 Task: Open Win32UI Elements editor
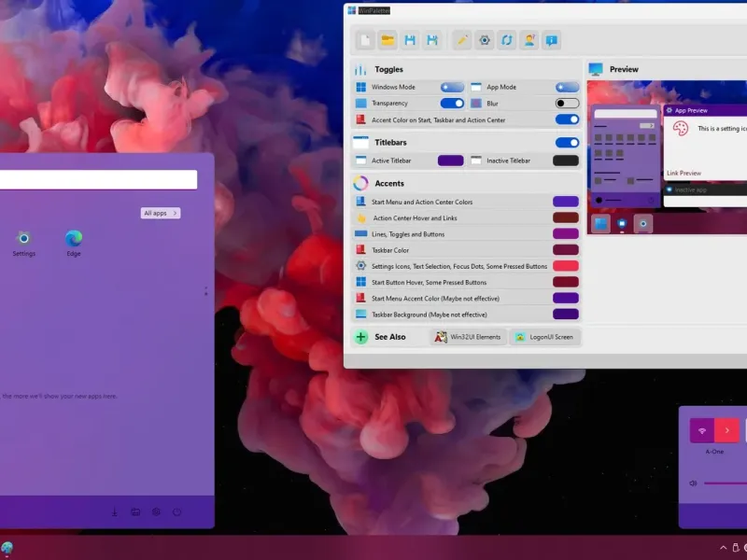[x=469, y=337]
